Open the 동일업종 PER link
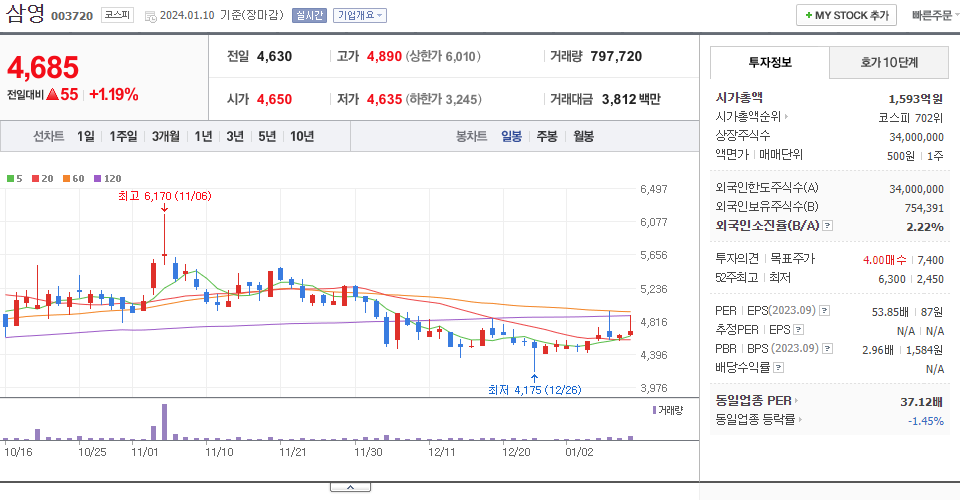 pyautogui.click(x=757, y=401)
